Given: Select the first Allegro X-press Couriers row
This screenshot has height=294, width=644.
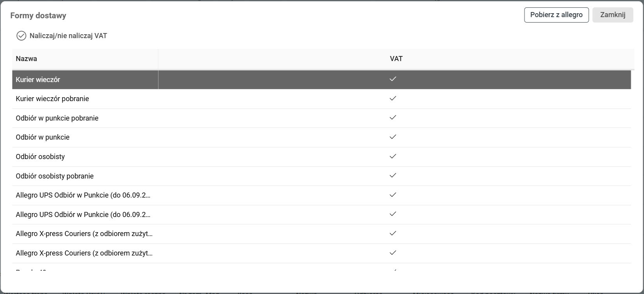Looking at the screenshot, I should click(x=84, y=234).
